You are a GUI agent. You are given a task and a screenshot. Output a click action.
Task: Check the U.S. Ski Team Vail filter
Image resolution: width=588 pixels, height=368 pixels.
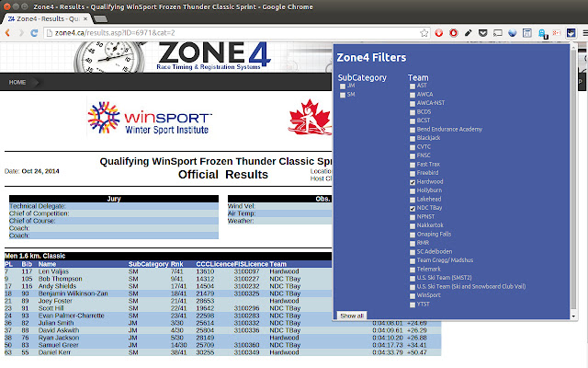(x=413, y=287)
